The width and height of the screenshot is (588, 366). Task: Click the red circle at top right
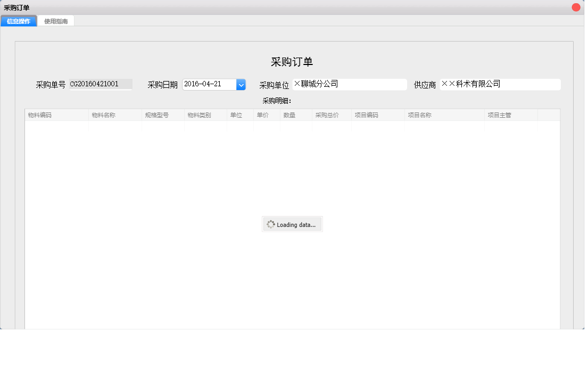coord(577,6)
